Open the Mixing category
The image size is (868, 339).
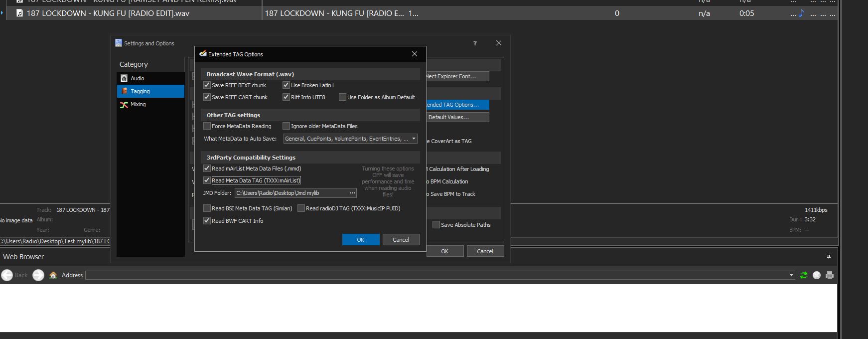coord(150,104)
